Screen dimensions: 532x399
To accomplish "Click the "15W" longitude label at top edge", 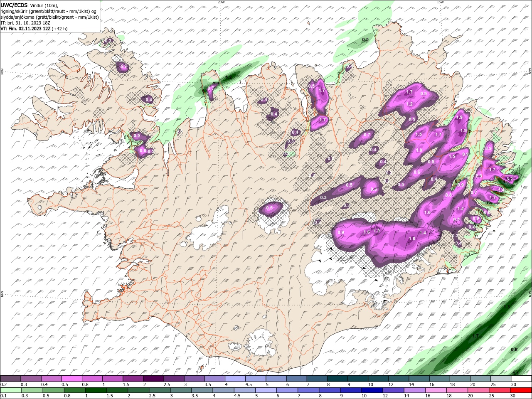I will pos(440,2).
